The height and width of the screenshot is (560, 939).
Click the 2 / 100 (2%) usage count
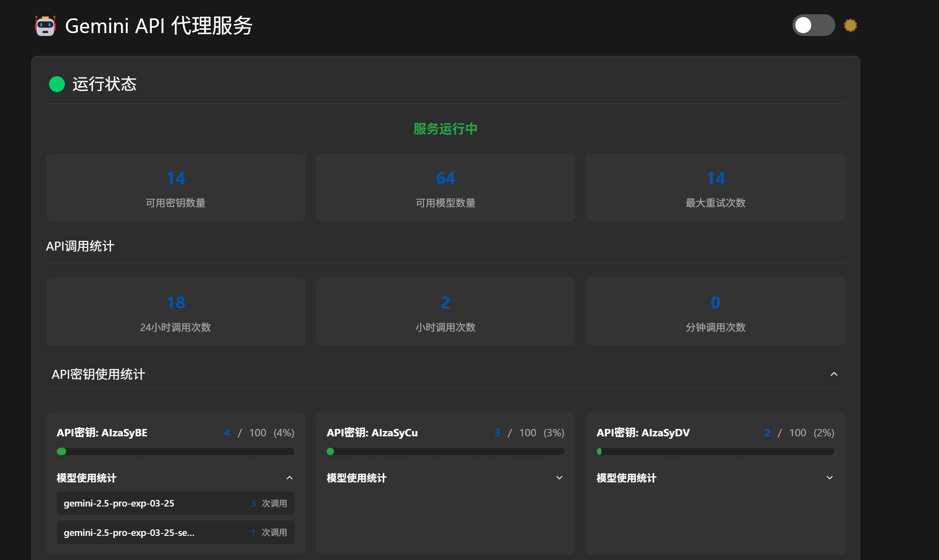(x=799, y=433)
